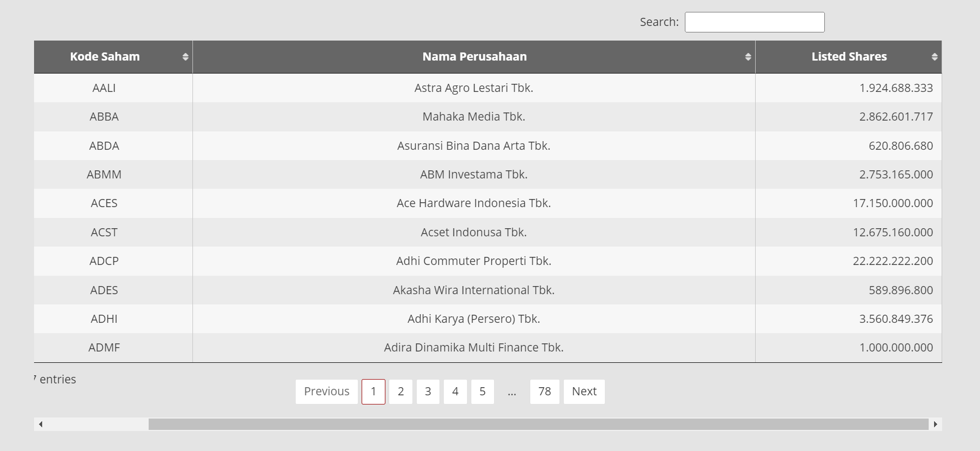Click listed shares value 12.675.160.000
Screen dimensions: 980x451
click(893, 233)
